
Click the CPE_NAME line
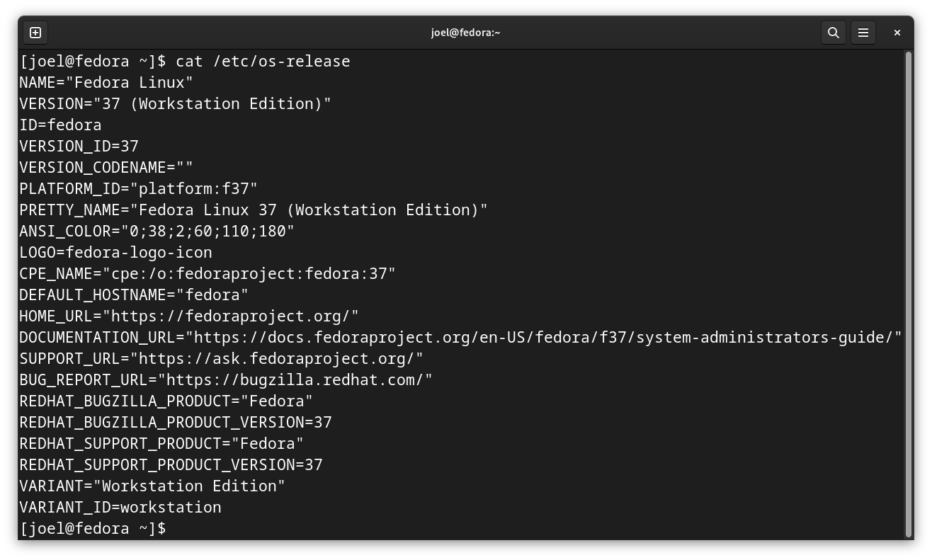[x=207, y=273]
